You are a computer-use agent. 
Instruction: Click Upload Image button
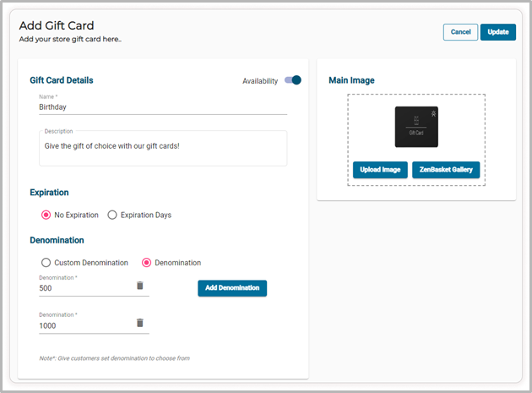point(380,170)
